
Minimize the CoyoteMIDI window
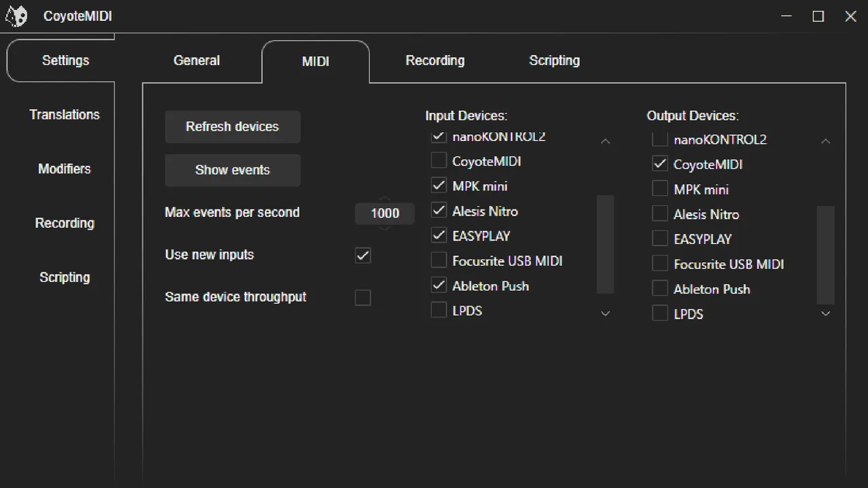point(787,16)
